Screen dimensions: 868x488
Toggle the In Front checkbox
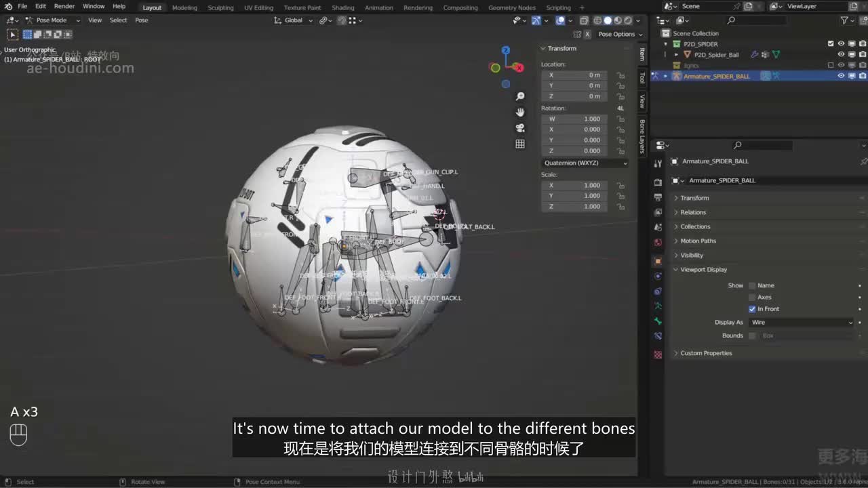tap(752, 309)
